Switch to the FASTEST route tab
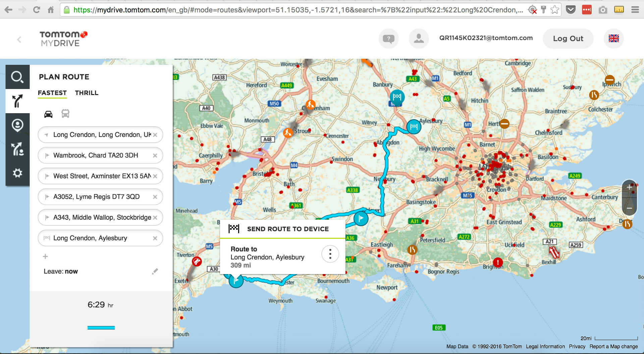This screenshot has width=644, height=354. point(52,93)
